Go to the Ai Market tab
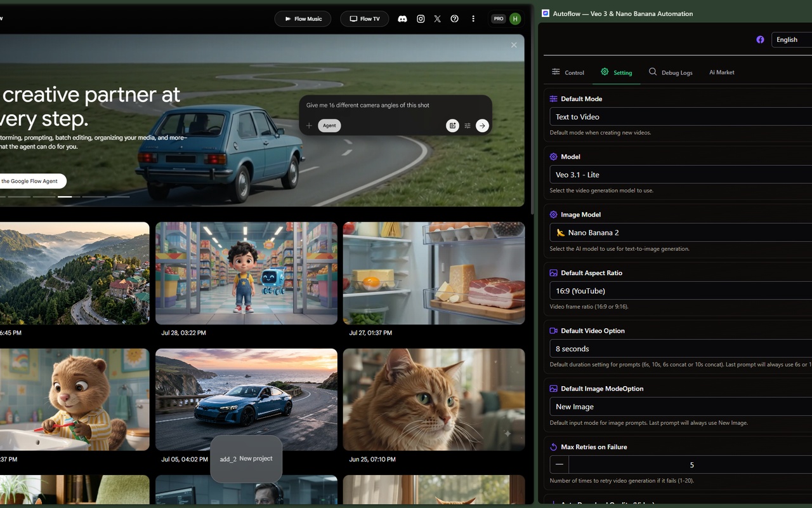812x508 pixels. point(722,72)
